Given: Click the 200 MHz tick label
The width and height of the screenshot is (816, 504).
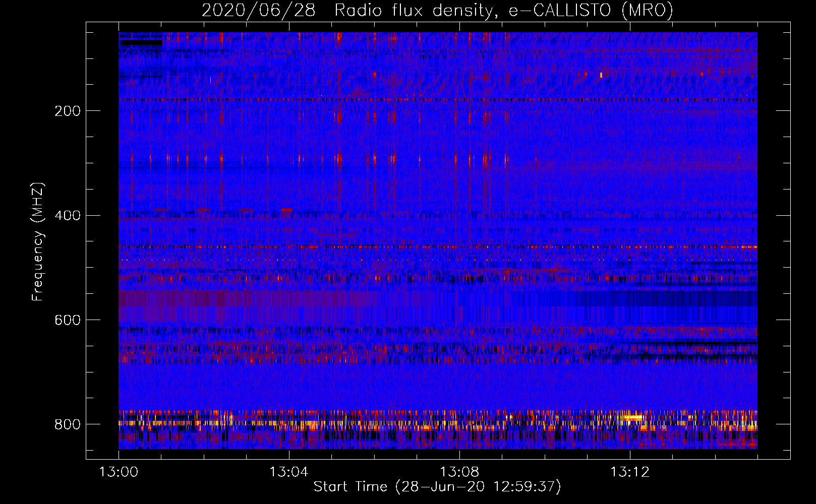Looking at the screenshot, I should [68, 111].
